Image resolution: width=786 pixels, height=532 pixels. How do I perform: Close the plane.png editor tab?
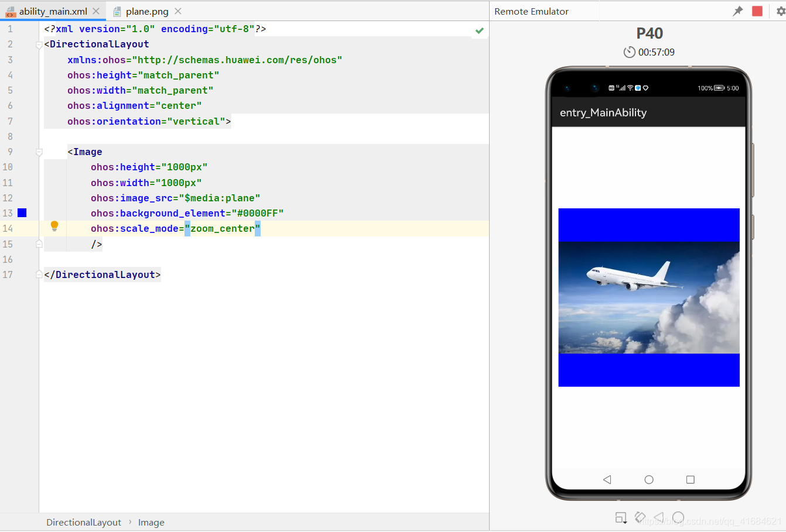[x=178, y=11]
